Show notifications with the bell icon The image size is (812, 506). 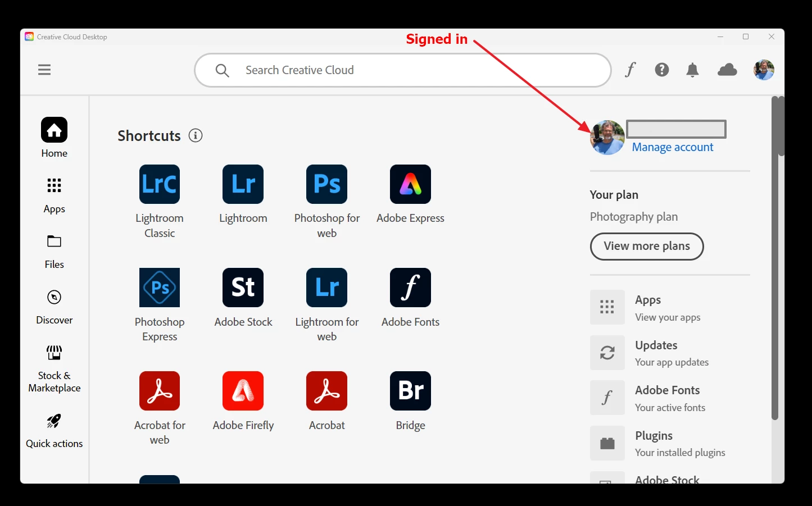pos(693,70)
